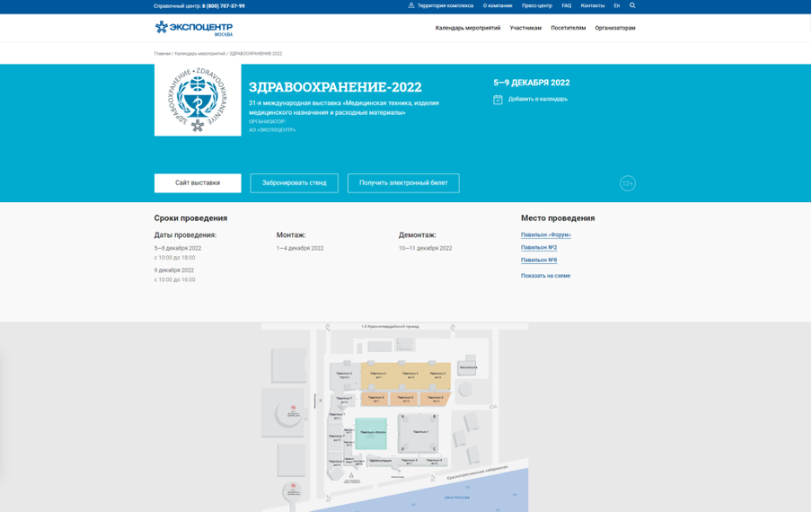The width and height of the screenshot is (812, 512).
Task: Go to Пресс-центр page
Action: click(x=537, y=5)
